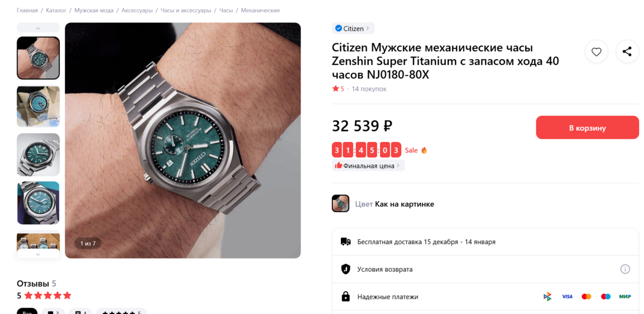
Task: Add the watch to cart via В корзину
Action: click(587, 128)
